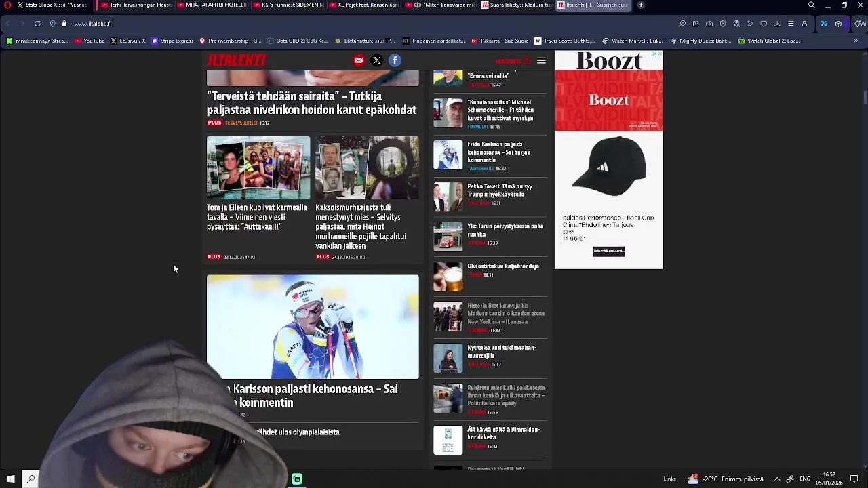
Task: Switch to the KSI's Funniest SIDEMEN tab
Action: (288, 5)
